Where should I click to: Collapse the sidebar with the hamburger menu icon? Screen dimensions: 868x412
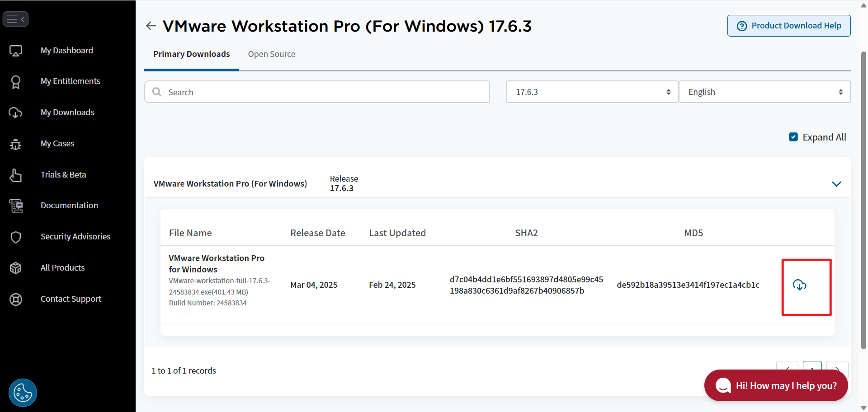pos(15,19)
